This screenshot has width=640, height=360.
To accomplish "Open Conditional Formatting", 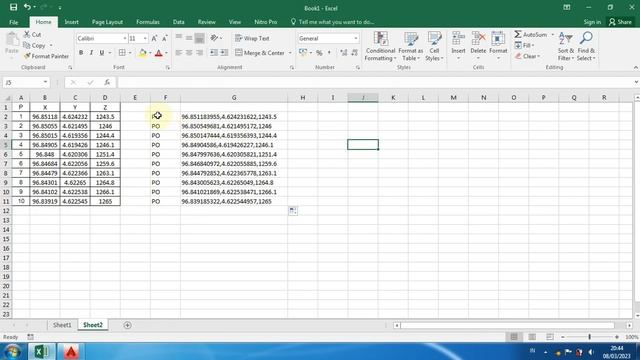I will (380, 46).
